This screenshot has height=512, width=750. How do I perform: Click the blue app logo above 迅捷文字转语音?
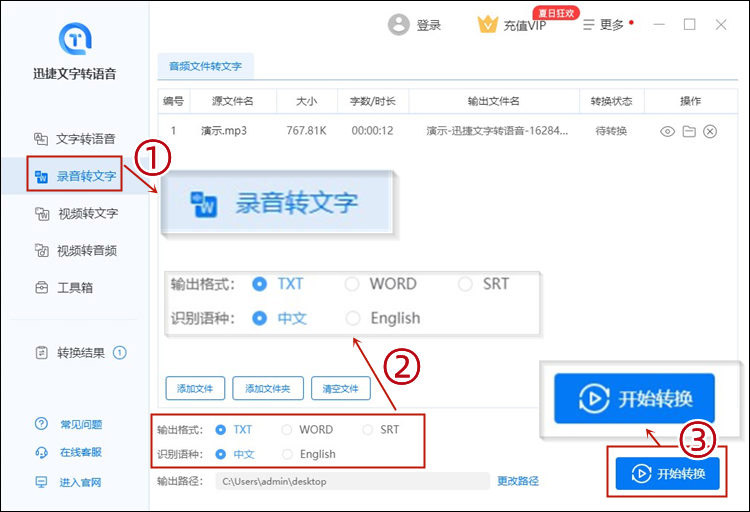point(75,39)
